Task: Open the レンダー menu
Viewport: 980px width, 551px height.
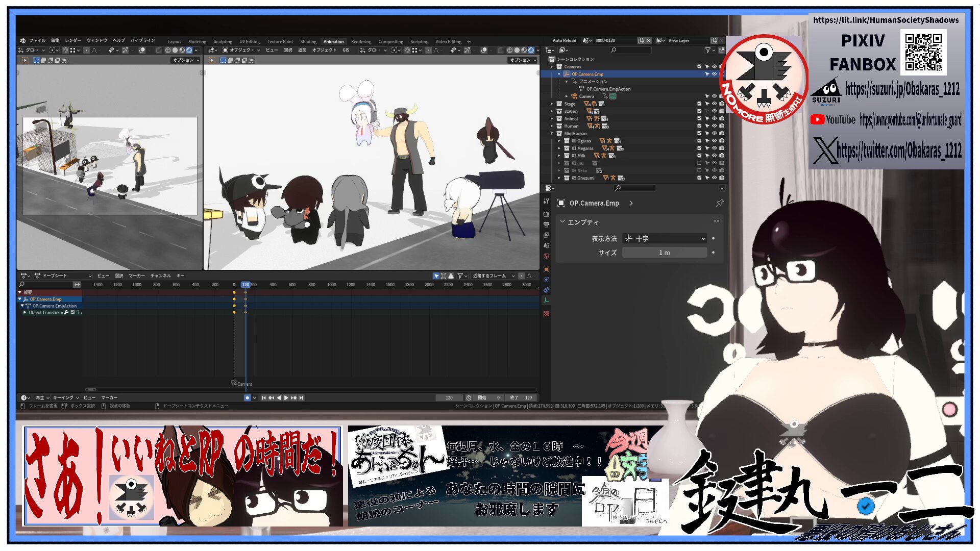Action: coord(73,40)
